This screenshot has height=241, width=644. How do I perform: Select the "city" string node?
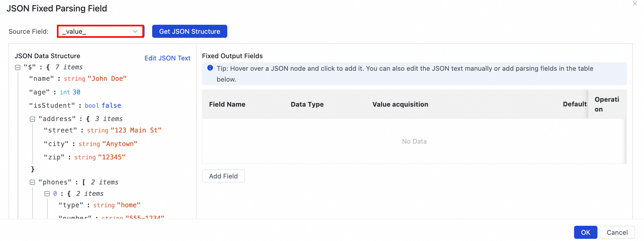click(56, 144)
